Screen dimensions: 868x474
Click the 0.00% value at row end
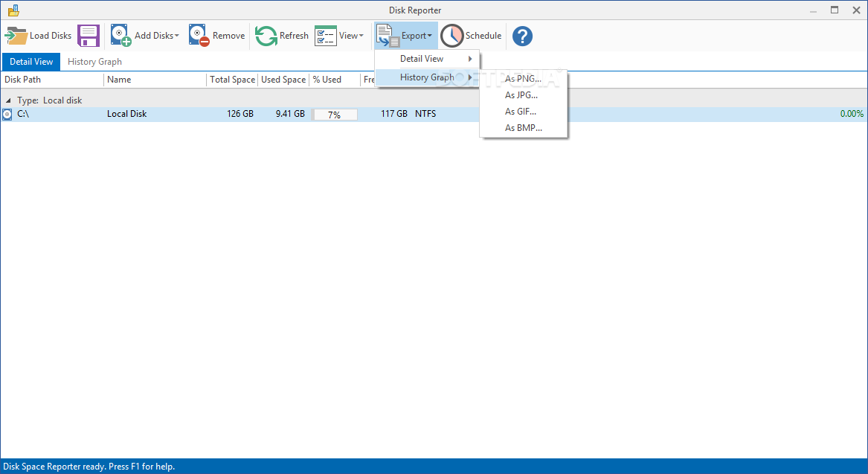tap(852, 114)
